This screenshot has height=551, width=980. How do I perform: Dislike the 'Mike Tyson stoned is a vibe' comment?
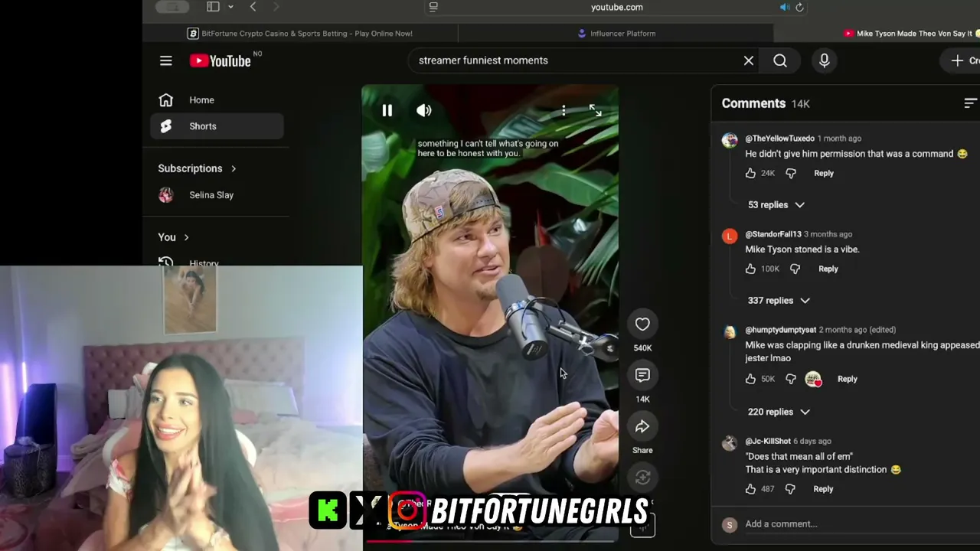[x=795, y=269]
